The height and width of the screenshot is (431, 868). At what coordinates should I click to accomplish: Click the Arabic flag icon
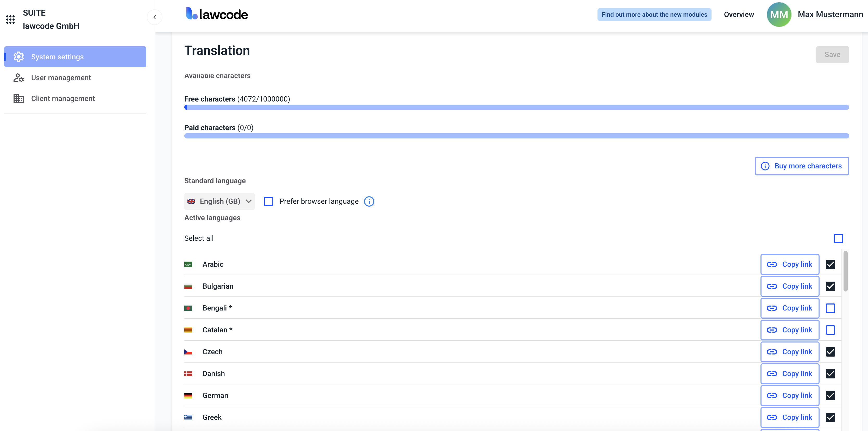188,264
